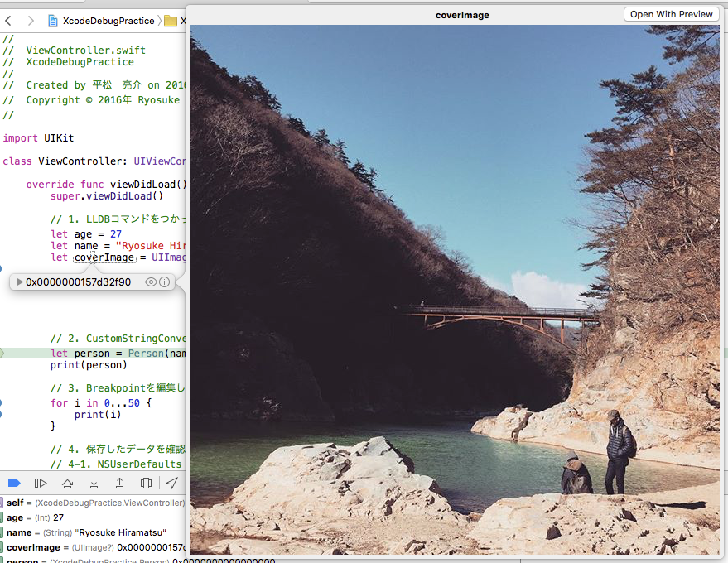Image resolution: width=728 pixels, height=563 pixels.
Task: Click the Step Out button
Action: (119, 484)
